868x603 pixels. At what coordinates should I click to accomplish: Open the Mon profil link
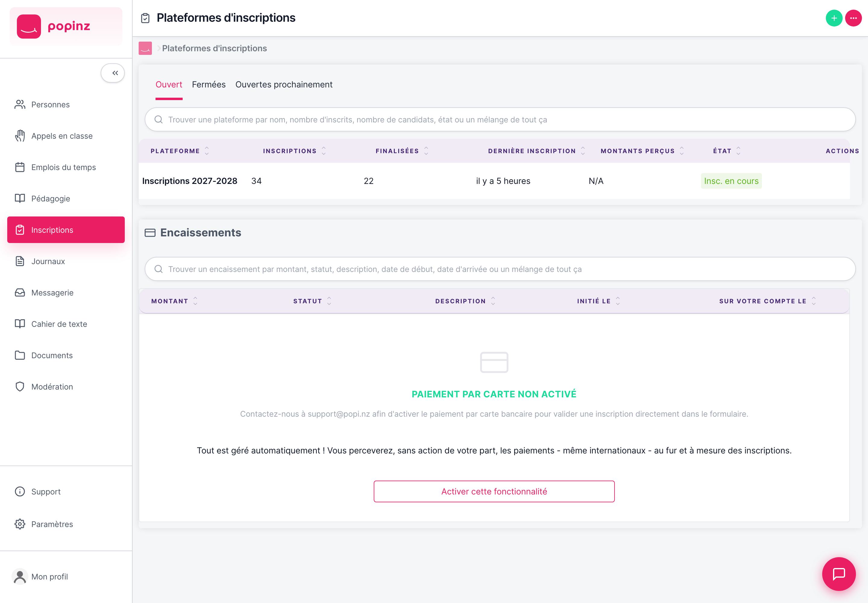click(x=49, y=576)
